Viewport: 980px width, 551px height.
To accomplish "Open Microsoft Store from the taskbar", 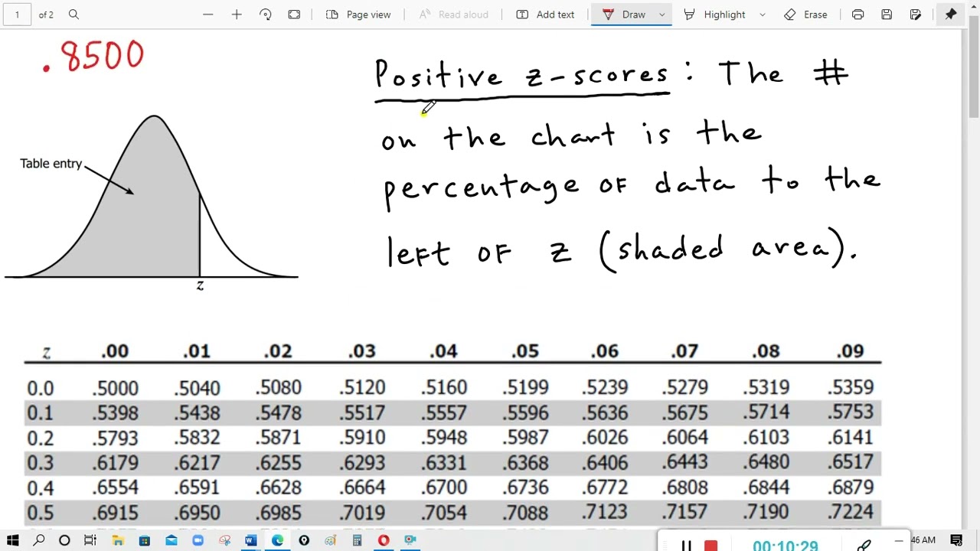I will click(144, 541).
